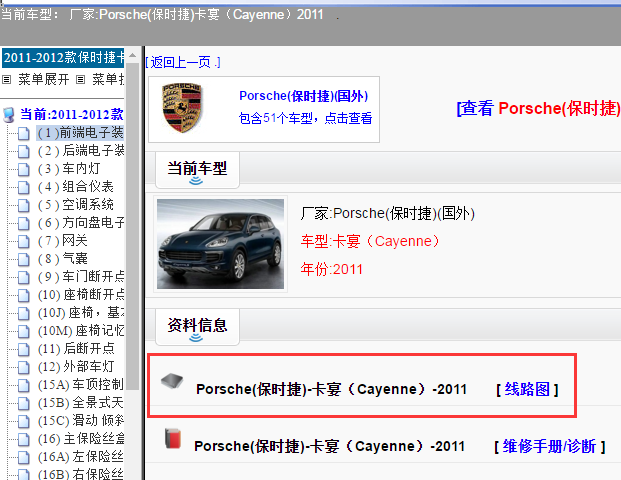Open tree item (16)主保险丝盒
This screenshot has width=621, height=480.
tap(81, 438)
